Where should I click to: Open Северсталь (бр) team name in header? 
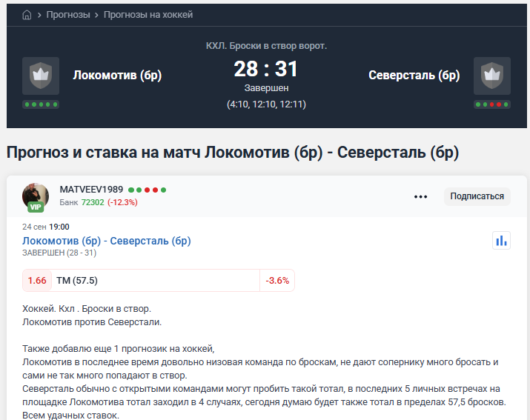pos(414,75)
